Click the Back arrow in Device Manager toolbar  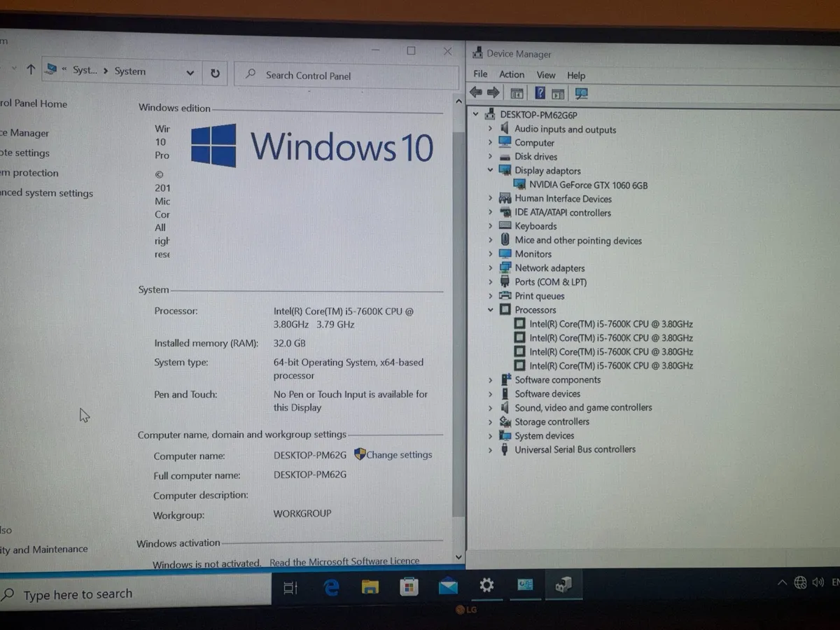[476, 92]
